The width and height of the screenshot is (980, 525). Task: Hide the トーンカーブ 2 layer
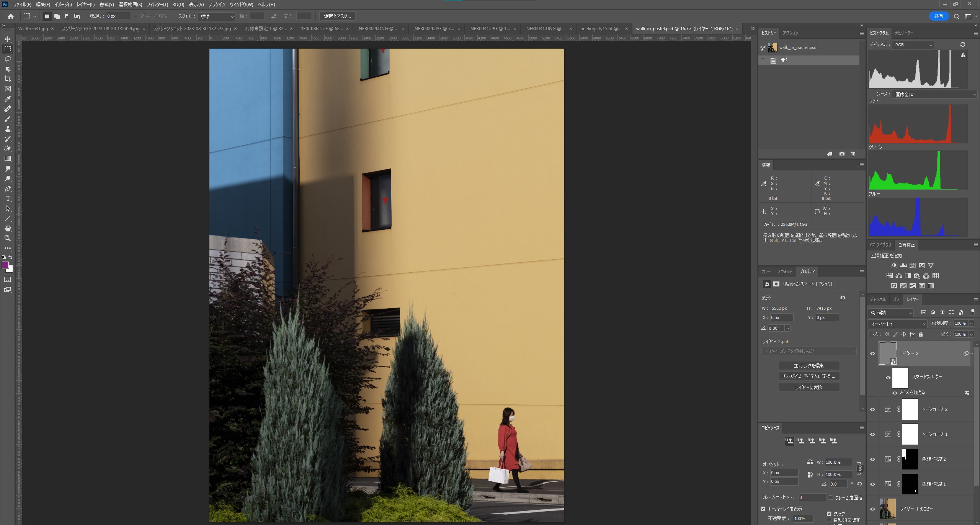(872, 409)
